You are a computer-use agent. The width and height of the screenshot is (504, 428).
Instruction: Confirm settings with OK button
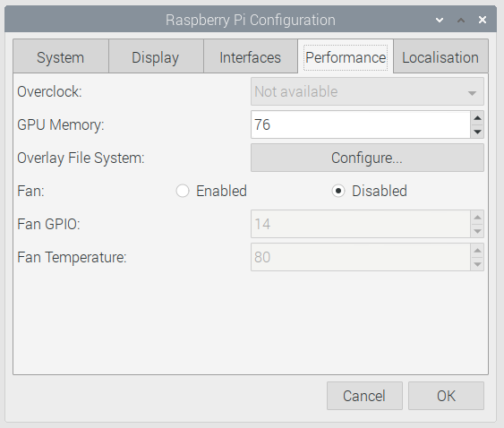[446, 396]
